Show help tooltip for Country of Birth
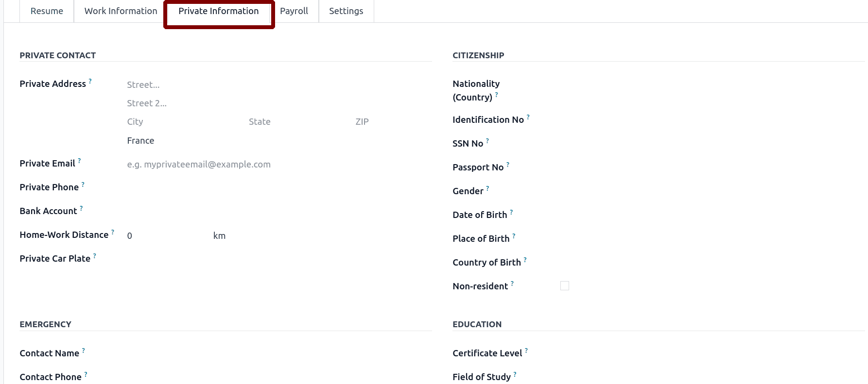 tap(525, 260)
